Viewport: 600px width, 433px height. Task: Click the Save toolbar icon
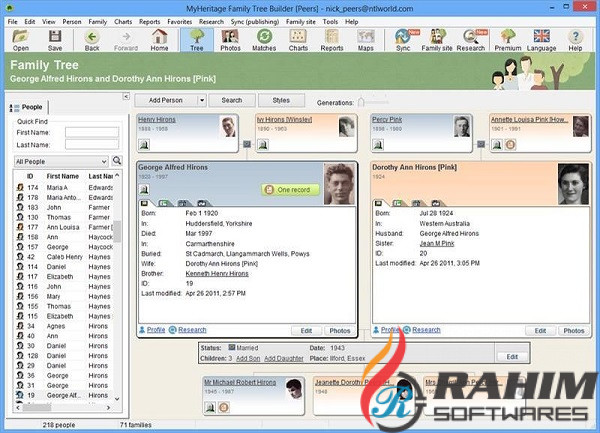point(55,40)
